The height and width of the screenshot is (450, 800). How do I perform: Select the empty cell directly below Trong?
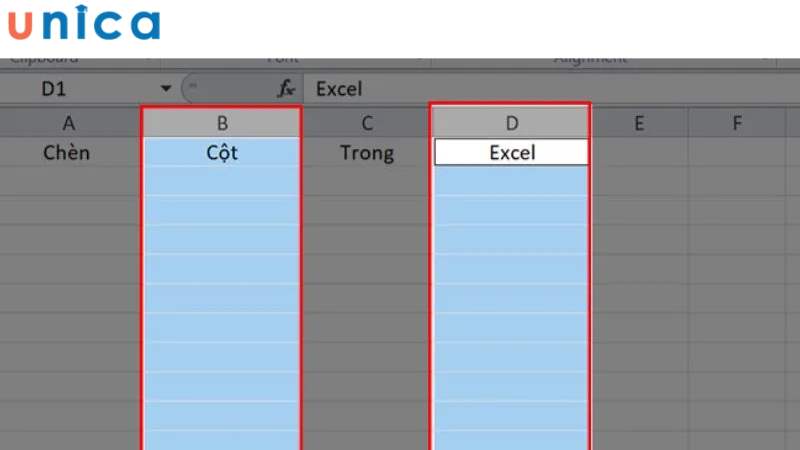(x=367, y=181)
